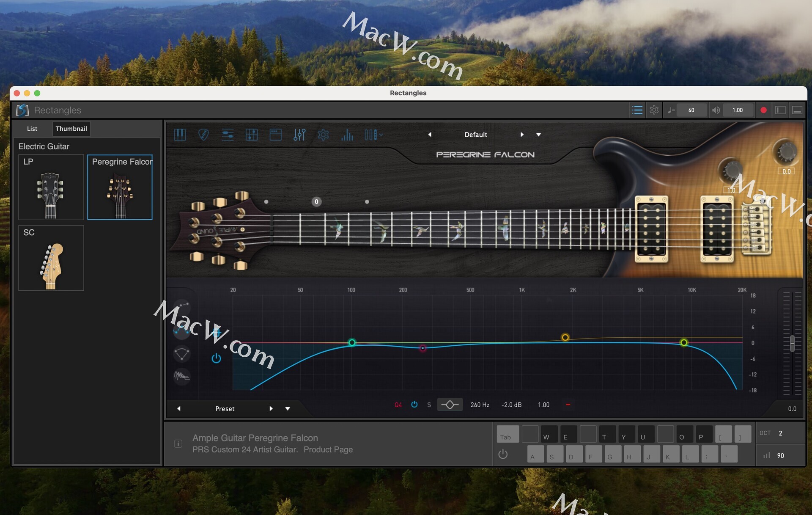Open the keyboard/main panel icon
812x515 pixels.
180,135
